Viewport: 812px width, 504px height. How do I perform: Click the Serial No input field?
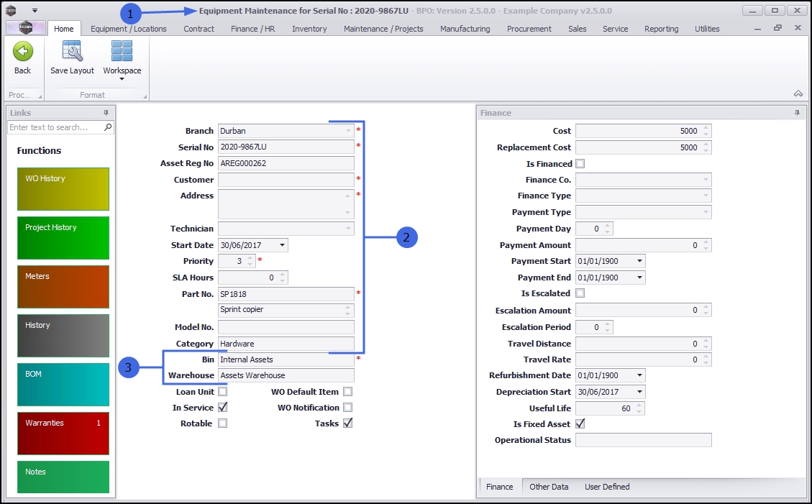coord(286,147)
